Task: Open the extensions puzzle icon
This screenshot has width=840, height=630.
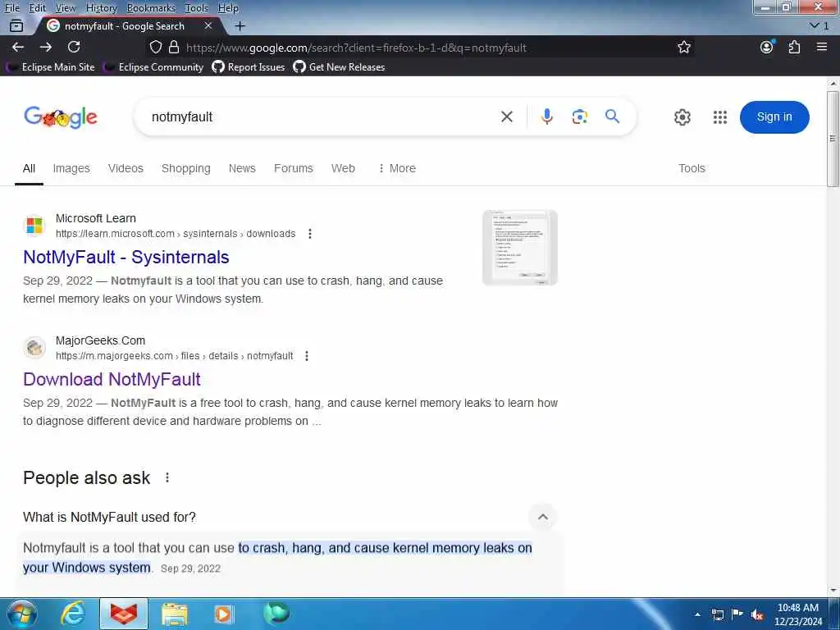Action: coord(794,47)
